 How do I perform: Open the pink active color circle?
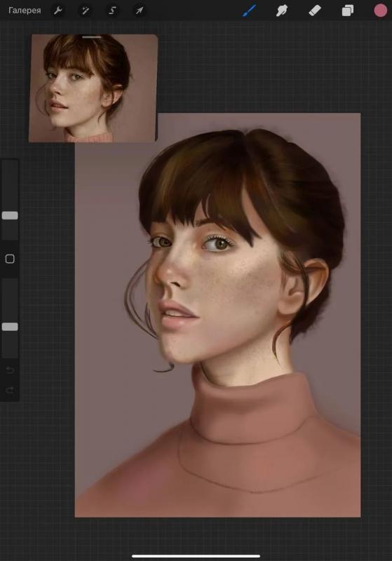pos(381,11)
